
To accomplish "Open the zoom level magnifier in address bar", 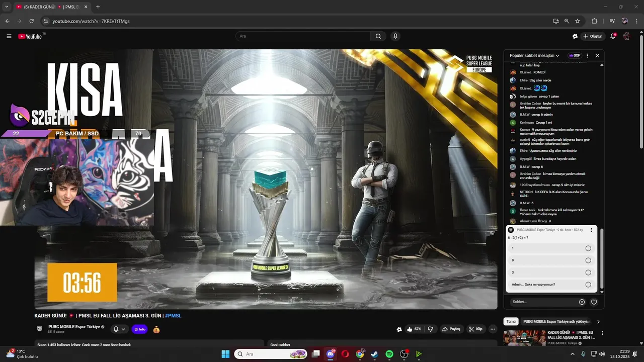I will [x=567, y=21].
